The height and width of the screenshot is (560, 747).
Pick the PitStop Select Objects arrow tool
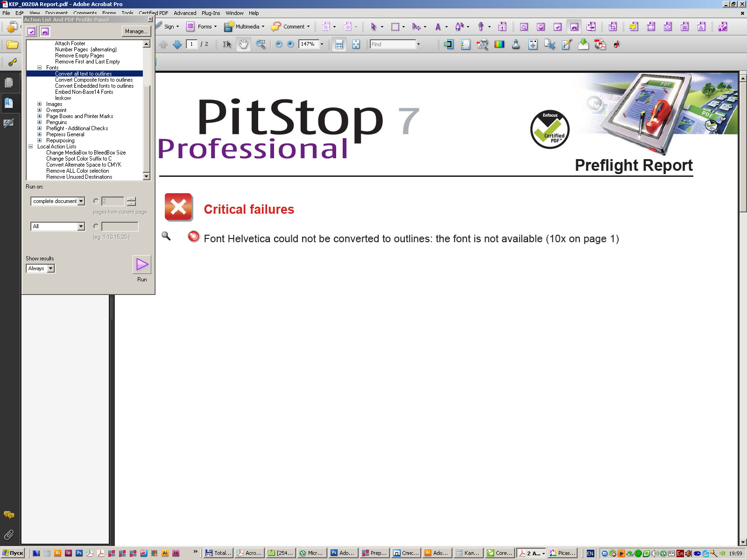coord(373,27)
